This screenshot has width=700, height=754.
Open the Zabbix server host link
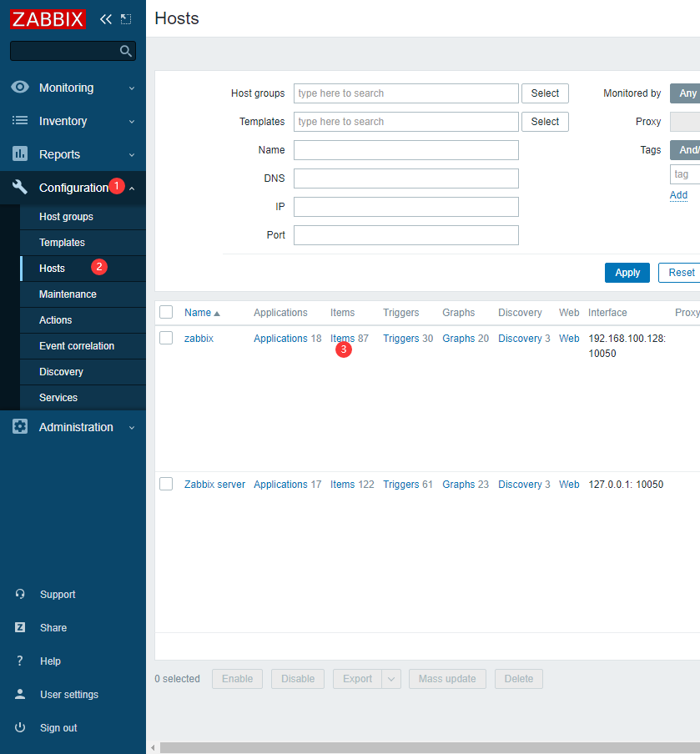pos(214,485)
